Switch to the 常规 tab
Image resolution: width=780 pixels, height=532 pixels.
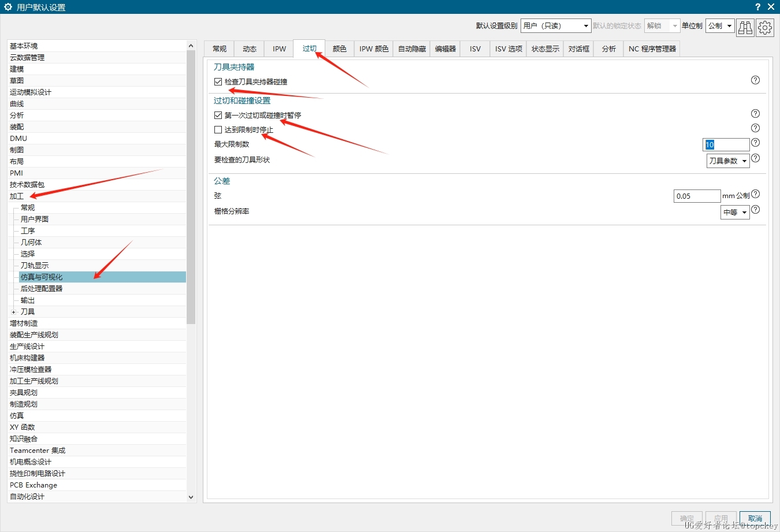coord(219,49)
